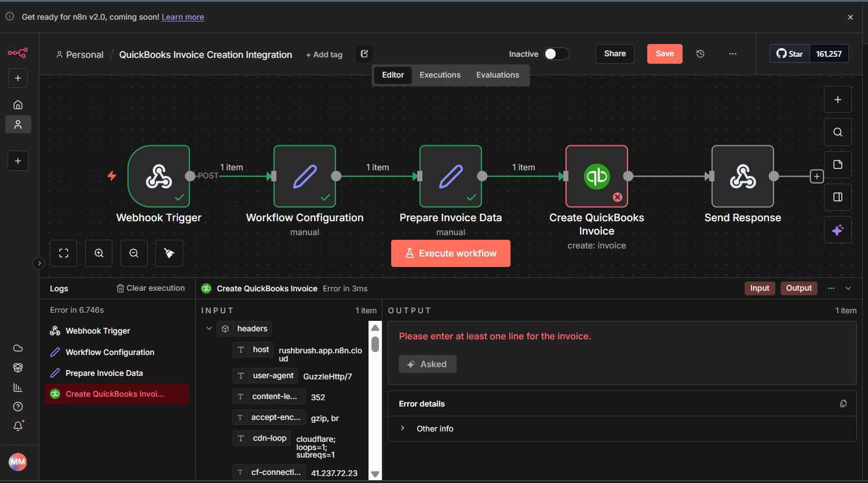Toggle the workflow Inactive switch

point(556,54)
